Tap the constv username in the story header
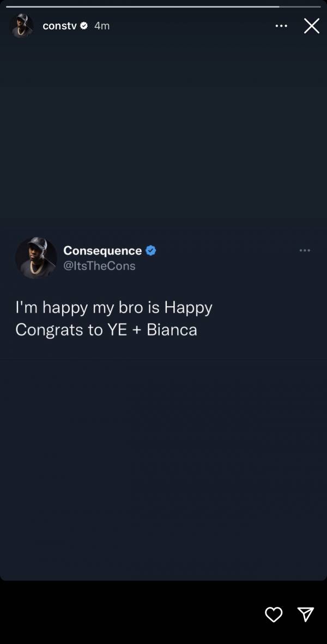327x644 pixels. [x=59, y=26]
